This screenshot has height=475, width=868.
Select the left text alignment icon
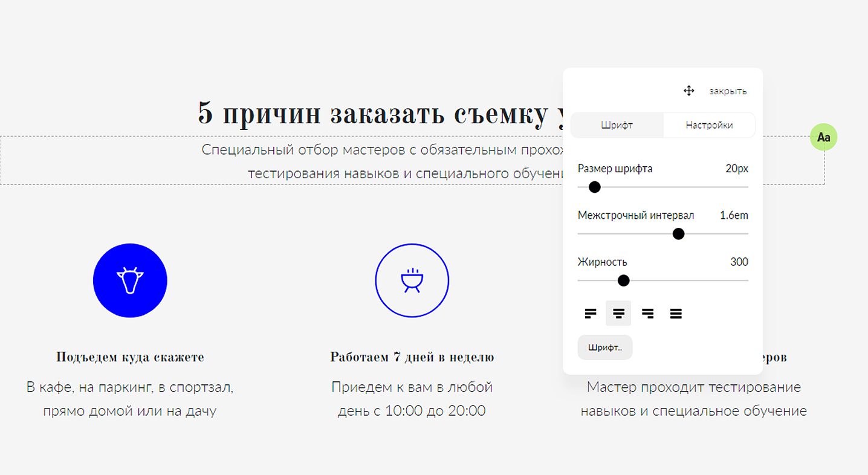pyautogui.click(x=591, y=313)
